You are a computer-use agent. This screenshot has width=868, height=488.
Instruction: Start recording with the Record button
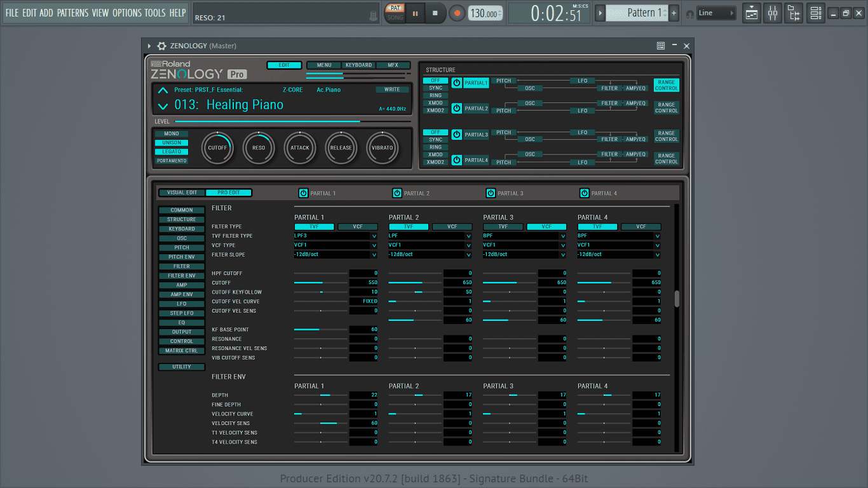457,13
